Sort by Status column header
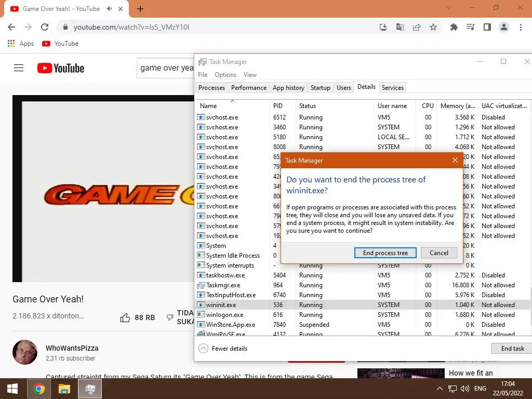This screenshot has height=399, width=532. (335, 106)
